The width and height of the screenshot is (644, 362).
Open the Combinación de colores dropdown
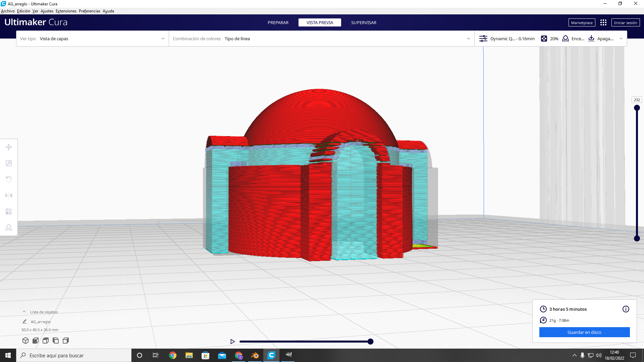(x=322, y=39)
